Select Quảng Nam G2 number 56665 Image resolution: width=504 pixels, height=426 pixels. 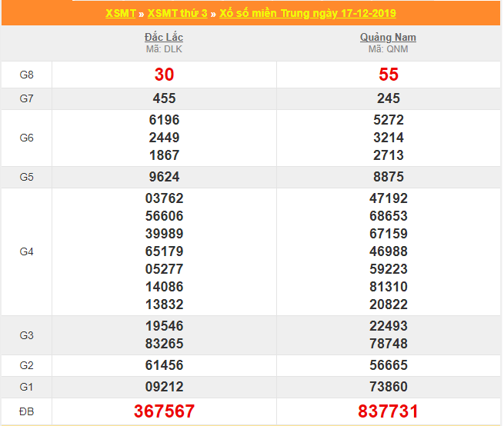point(389,365)
